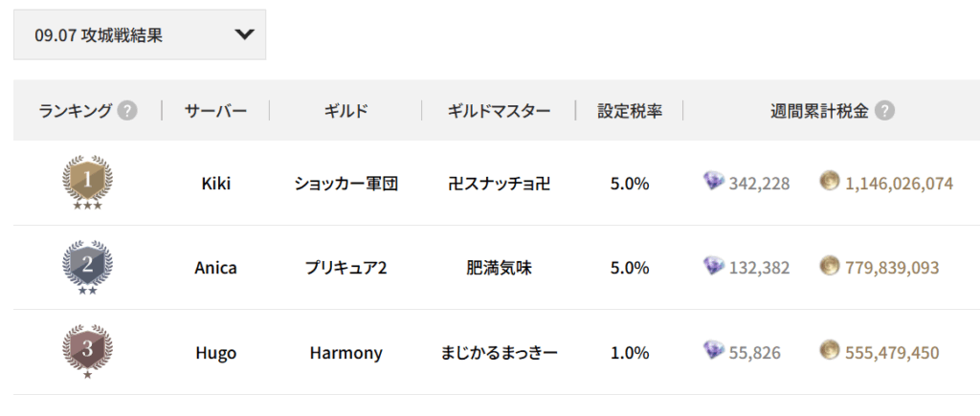Click the ギルド column header
Image resolution: width=980 pixels, height=416 pixels.
pos(345,111)
